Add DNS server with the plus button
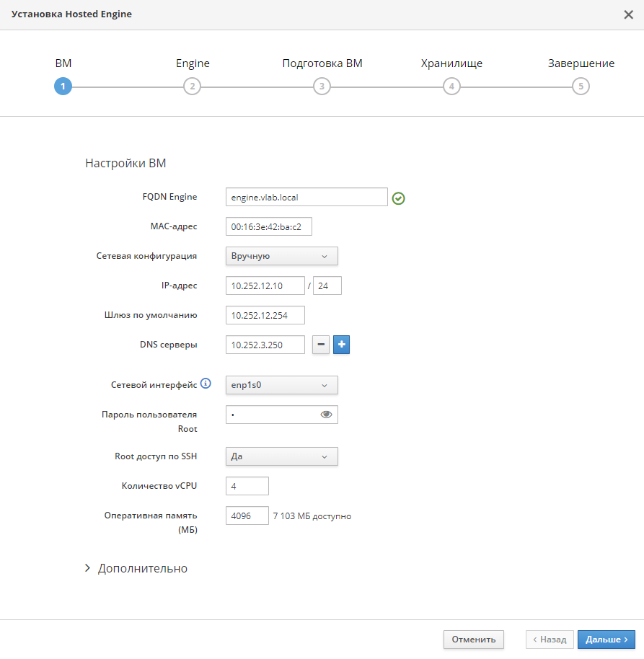Viewport: 644px width, 659px height. click(341, 345)
